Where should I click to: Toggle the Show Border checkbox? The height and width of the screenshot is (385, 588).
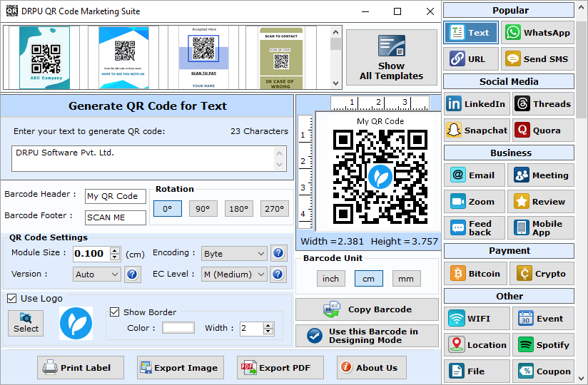click(114, 312)
